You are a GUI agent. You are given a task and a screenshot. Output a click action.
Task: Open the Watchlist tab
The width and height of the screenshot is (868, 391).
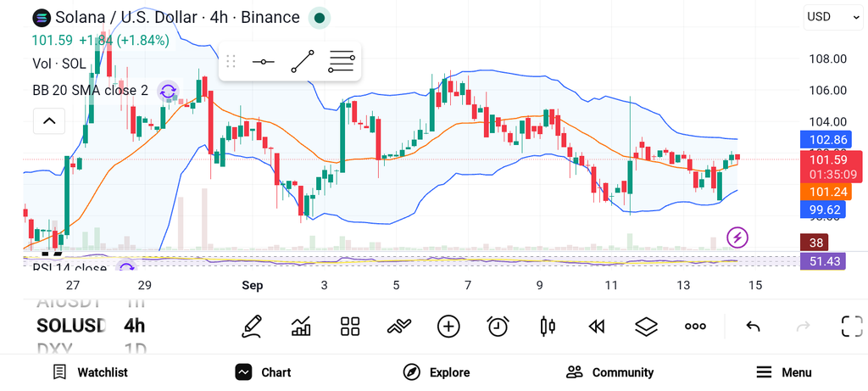pyautogui.click(x=90, y=372)
